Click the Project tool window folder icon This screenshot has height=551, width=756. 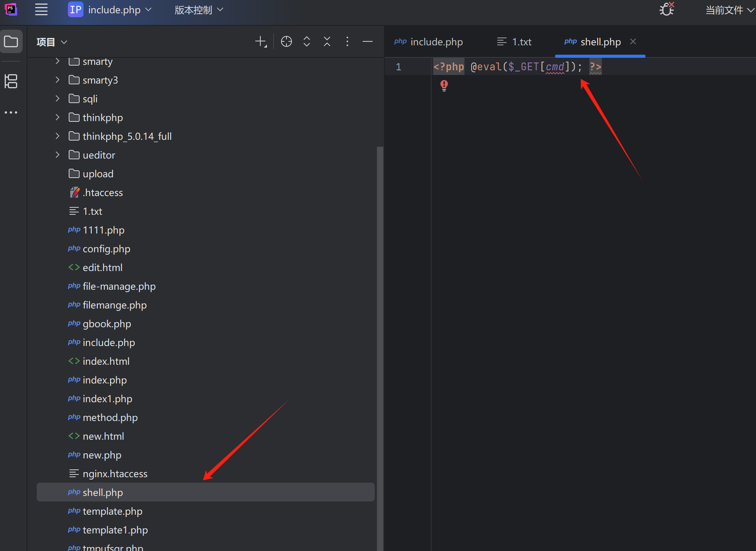[x=11, y=41]
